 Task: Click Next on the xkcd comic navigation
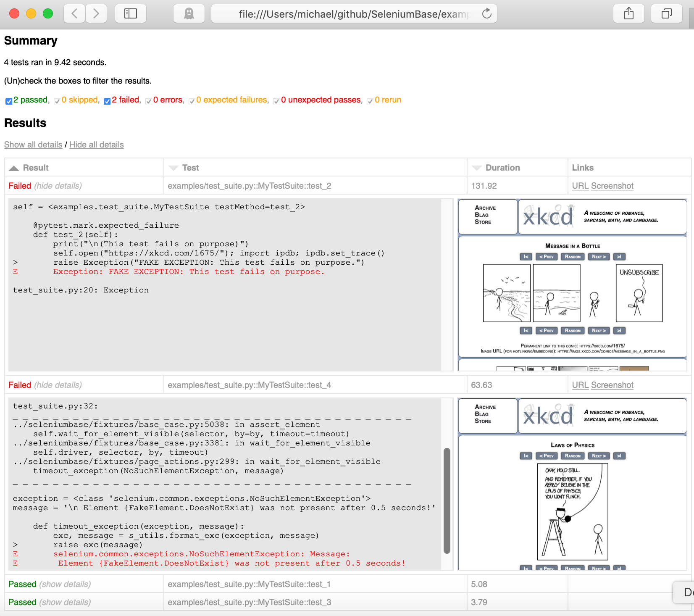(x=599, y=257)
